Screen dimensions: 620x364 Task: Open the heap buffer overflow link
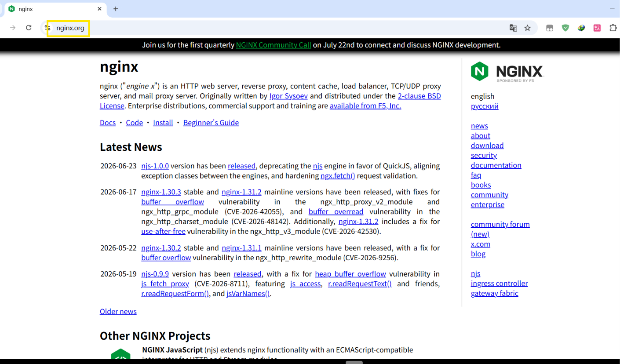click(350, 273)
